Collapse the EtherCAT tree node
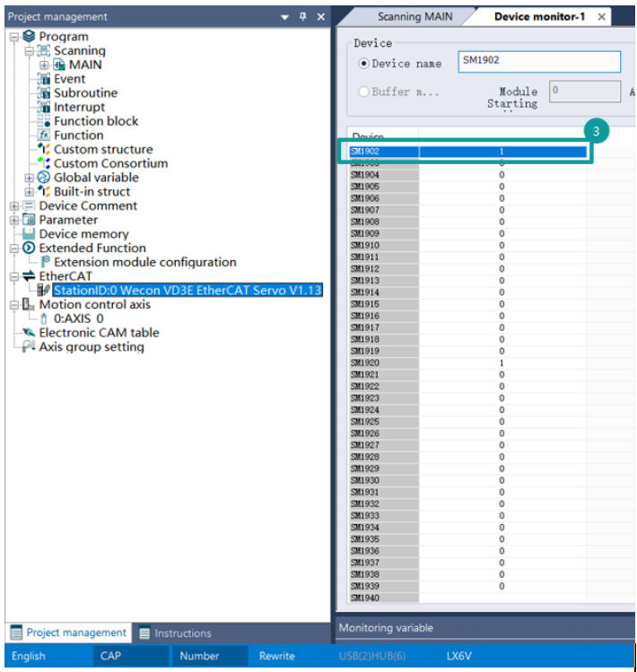This screenshot has width=637, height=672. (14, 276)
